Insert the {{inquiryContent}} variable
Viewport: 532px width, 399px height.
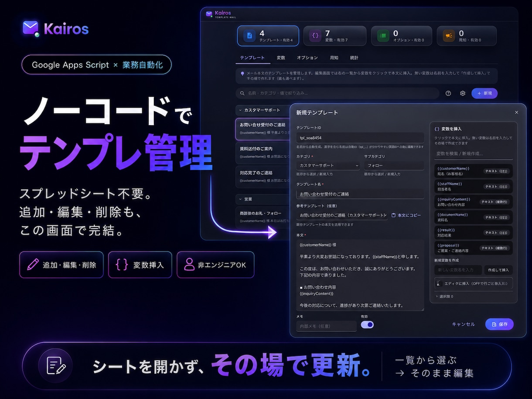click(x=474, y=202)
